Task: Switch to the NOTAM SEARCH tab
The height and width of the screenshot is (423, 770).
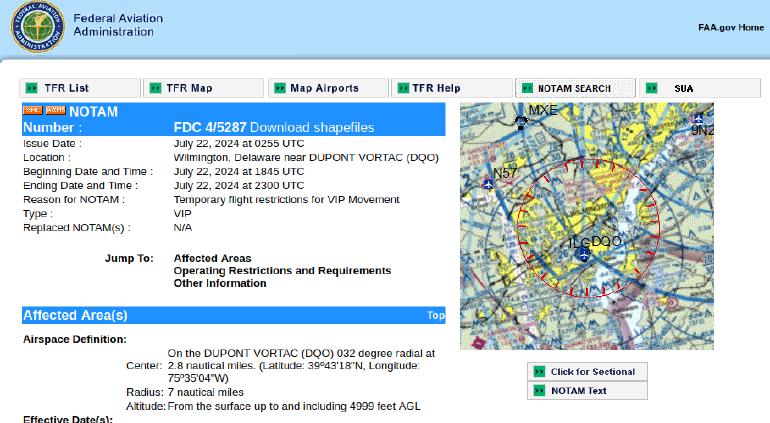Action: [576, 88]
